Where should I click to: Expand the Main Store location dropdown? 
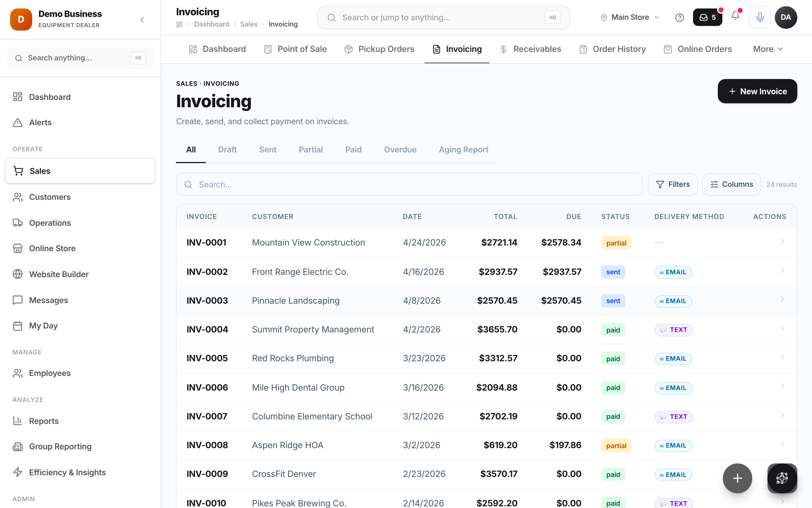coord(630,17)
